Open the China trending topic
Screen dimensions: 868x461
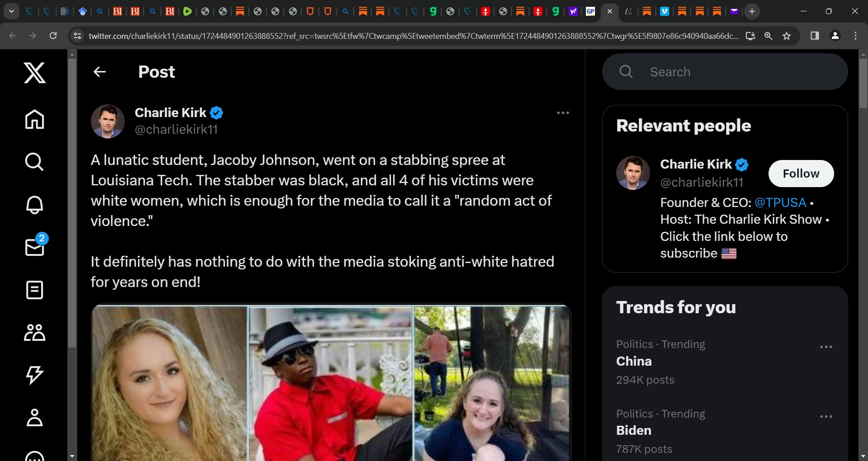tap(634, 361)
